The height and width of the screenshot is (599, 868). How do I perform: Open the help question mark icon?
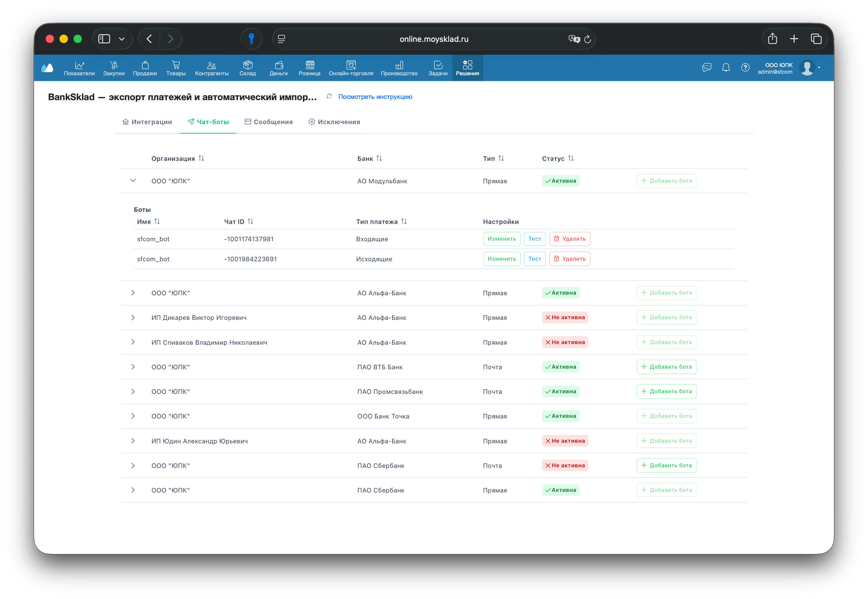[x=745, y=68]
